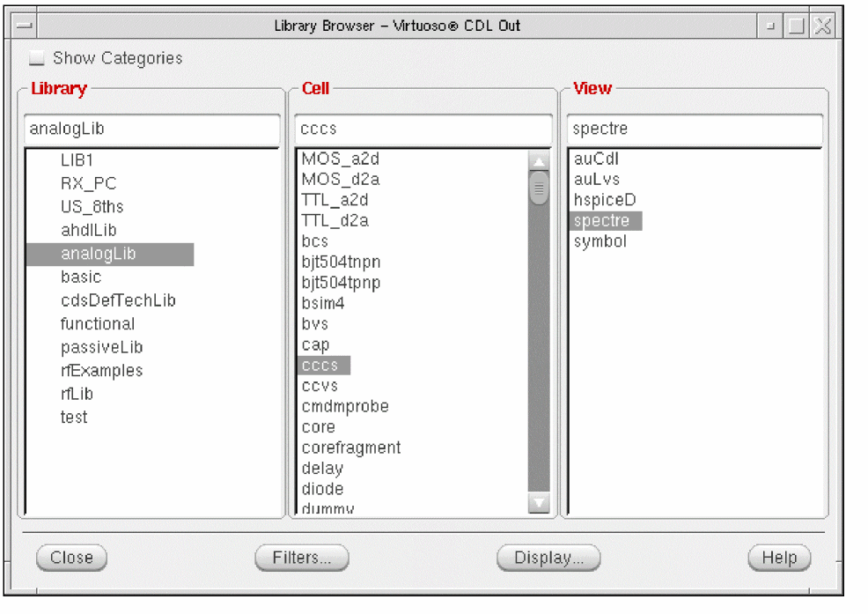Image resolution: width=868 pixels, height=614 pixels.
Task: Select the symbol view
Action: pyautogui.click(x=600, y=241)
